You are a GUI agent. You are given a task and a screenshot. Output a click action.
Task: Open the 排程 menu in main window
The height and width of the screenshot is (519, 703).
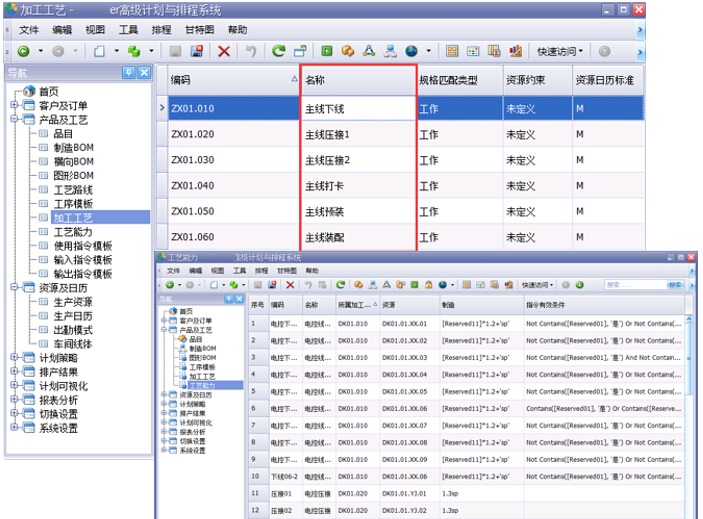point(161,30)
